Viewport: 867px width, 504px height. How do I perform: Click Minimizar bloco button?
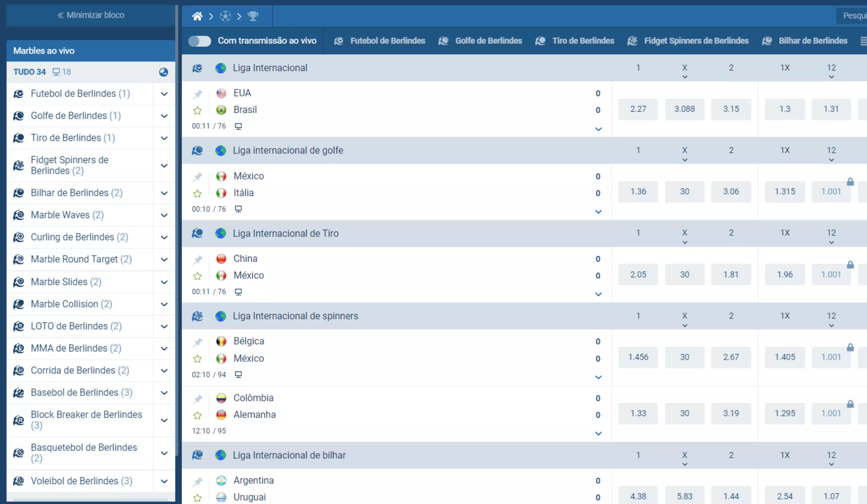tap(91, 15)
